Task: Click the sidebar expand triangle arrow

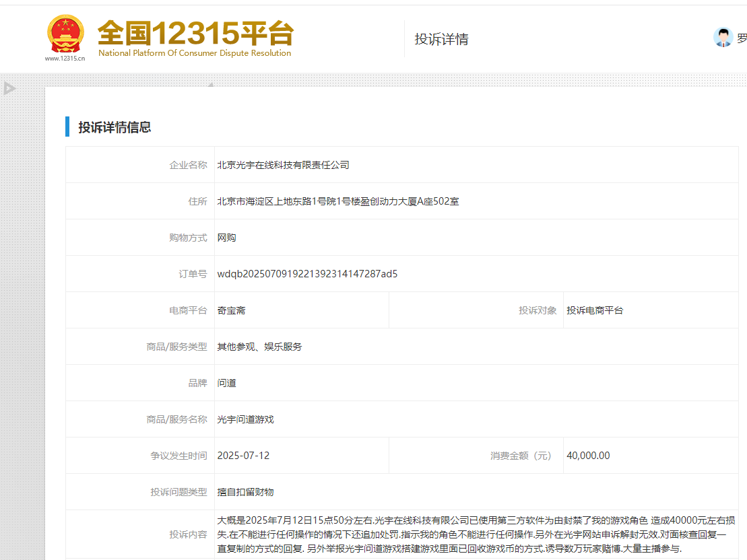Action: coord(9,88)
